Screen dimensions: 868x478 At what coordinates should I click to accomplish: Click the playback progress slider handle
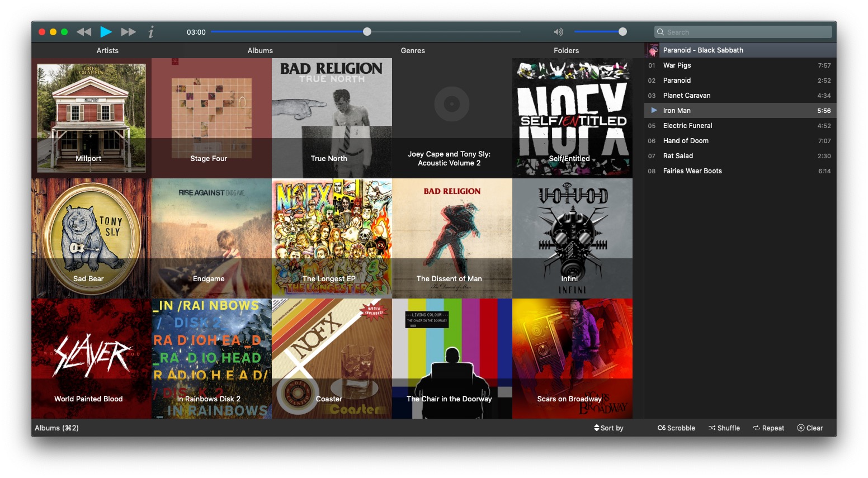[x=367, y=32]
